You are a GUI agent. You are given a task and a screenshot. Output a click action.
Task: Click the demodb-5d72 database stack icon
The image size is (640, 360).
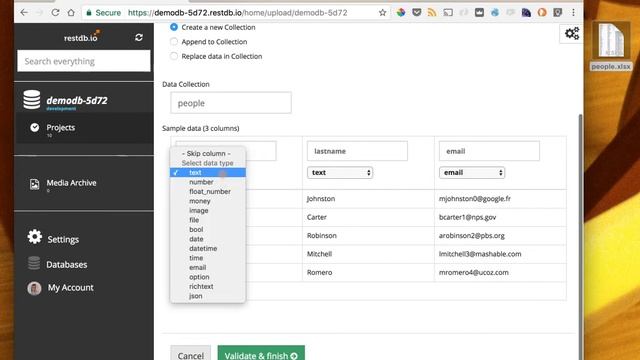point(32,100)
